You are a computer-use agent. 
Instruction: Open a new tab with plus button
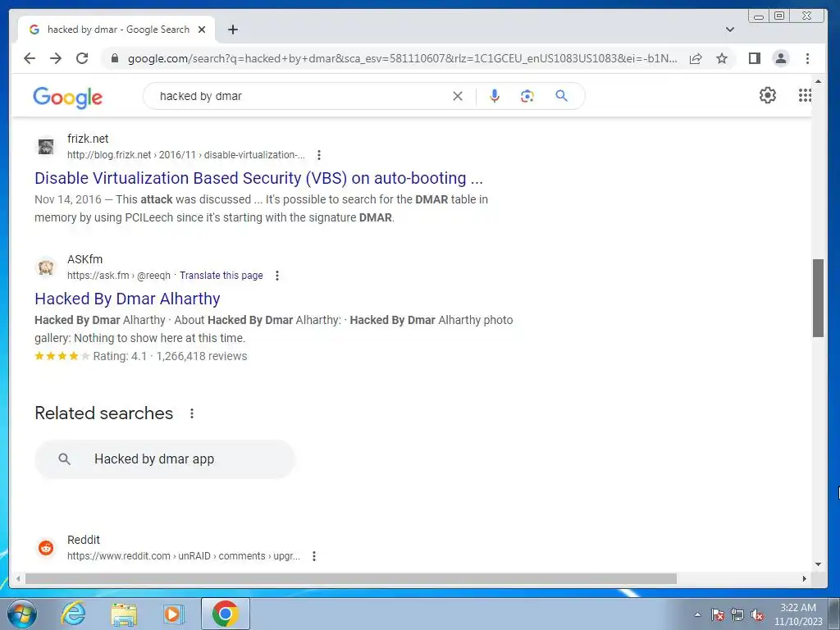[232, 30]
